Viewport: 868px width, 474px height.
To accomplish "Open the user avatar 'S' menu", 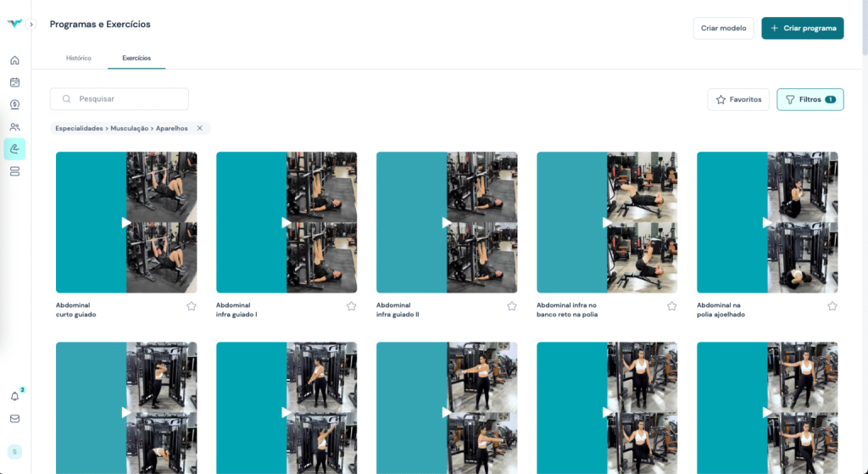I will coord(14,451).
